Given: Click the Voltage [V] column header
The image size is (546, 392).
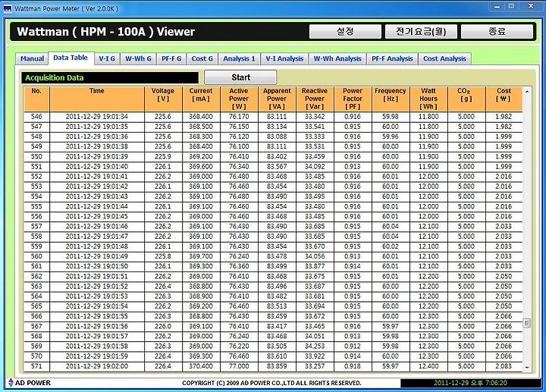Looking at the screenshot, I should pyautogui.click(x=163, y=99).
